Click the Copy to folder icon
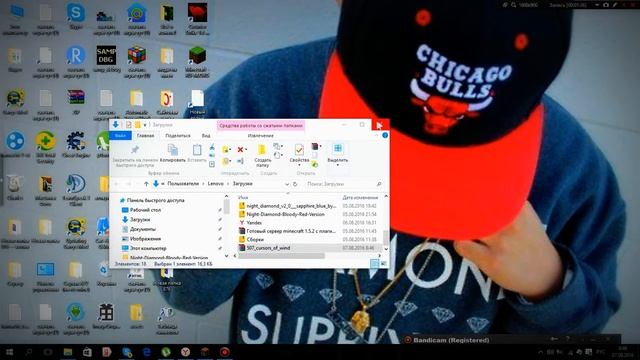The height and width of the screenshot is (360, 640). tap(225, 161)
